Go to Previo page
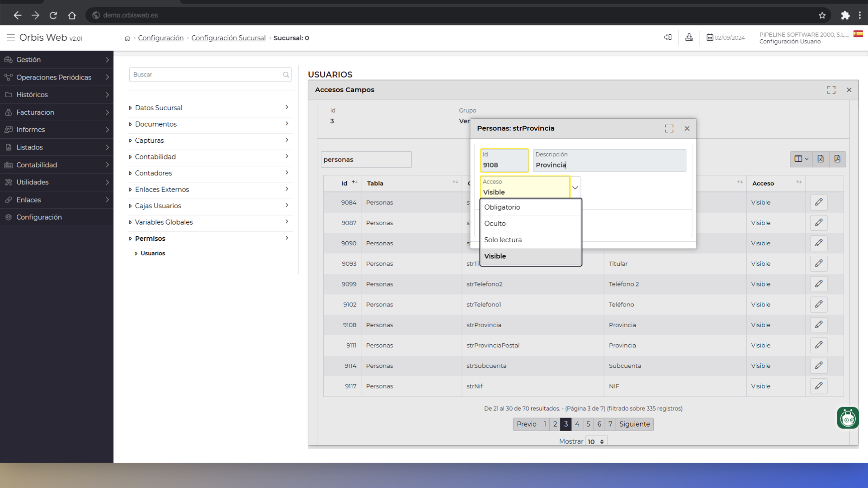This screenshot has height=488, width=868. click(526, 424)
